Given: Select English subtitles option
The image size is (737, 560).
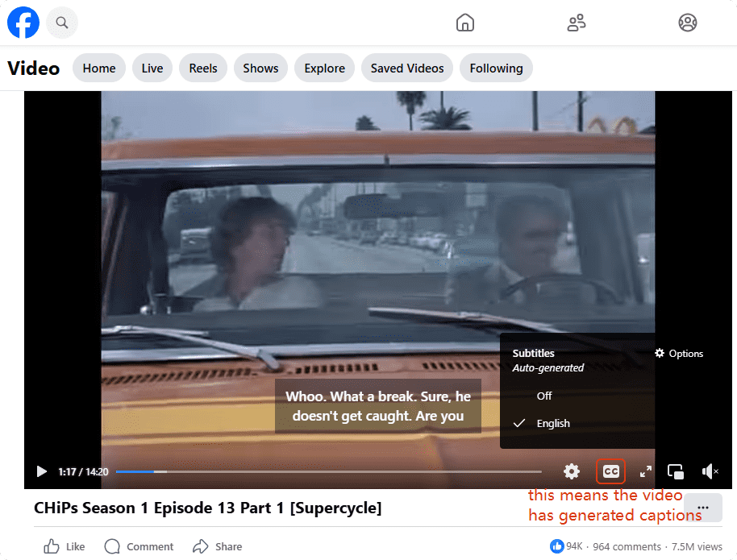Looking at the screenshot, I should click(x=553, y=423).
